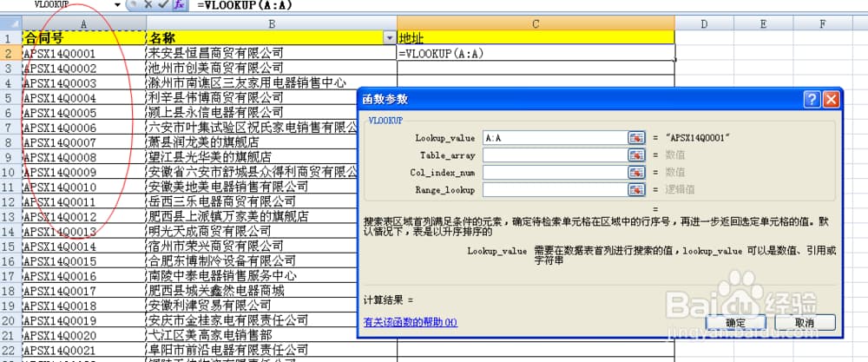Open the 有关该函数的帮助(H) link
Screen dimensions: 868x362
[x=411, y=322]
